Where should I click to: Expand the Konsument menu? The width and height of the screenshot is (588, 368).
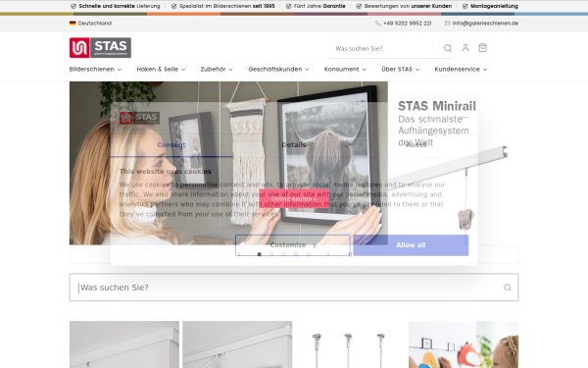(345, 69)
